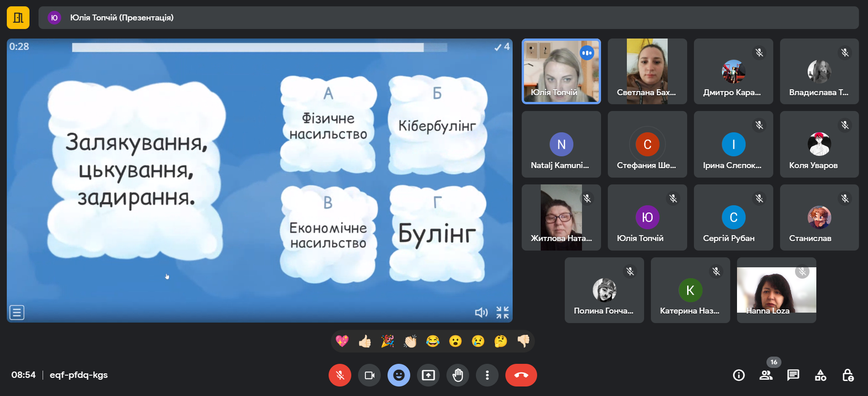The width and height of the screenshot is (868, 396).
Task: Open meeting details info icon
Action: pyautogui.click(x=739, y=375)
